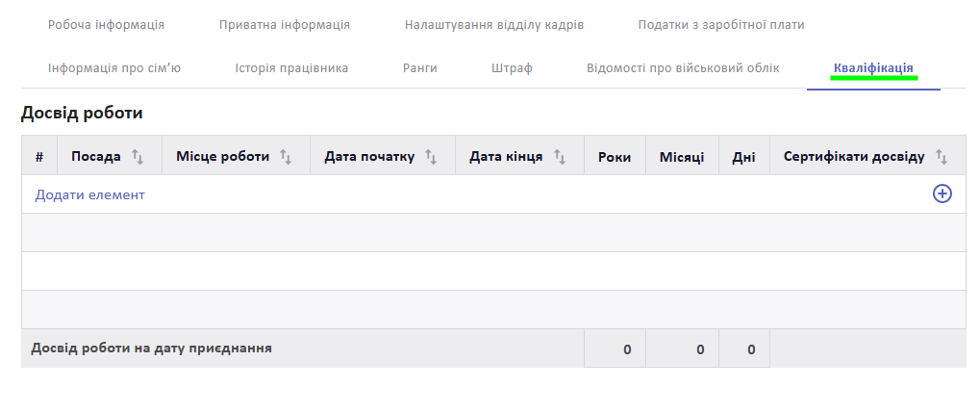This screenshot has width=980, height=413.
Task: Open the Робоча інформація tab
Action: (x=106, y=25)
